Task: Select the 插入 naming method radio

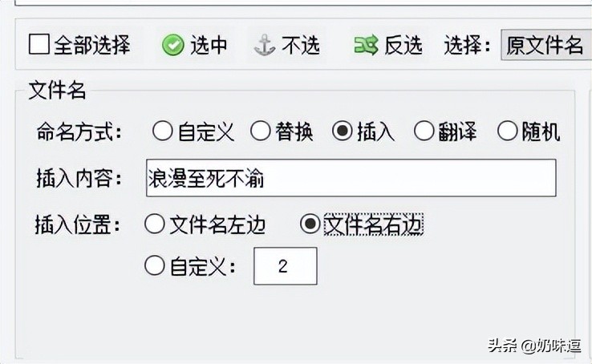Action: [343, 131]
